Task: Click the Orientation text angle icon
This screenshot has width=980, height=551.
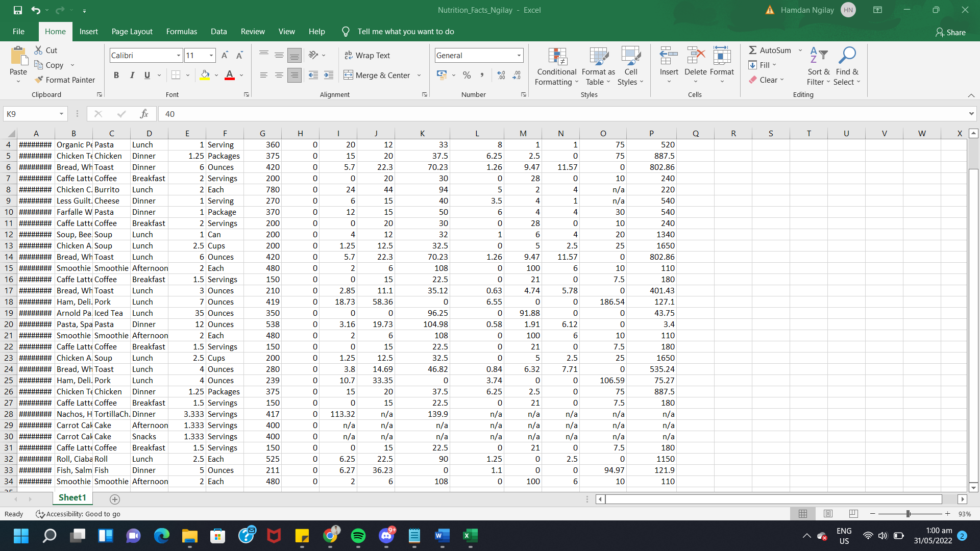Action: [313, 55]
